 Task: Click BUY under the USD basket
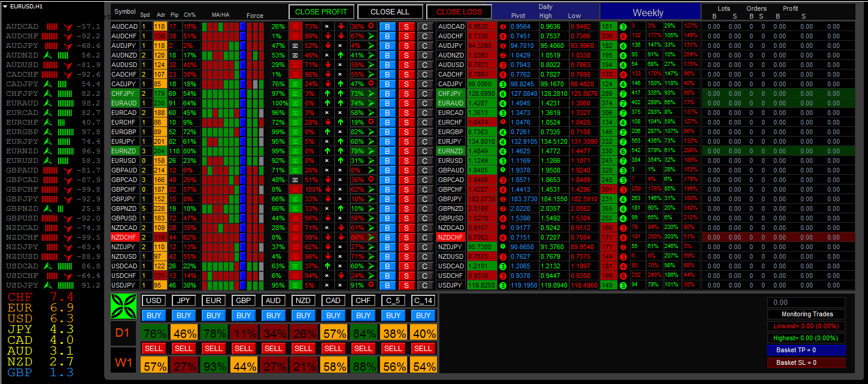pyautogui.click(x=154, y=316)
